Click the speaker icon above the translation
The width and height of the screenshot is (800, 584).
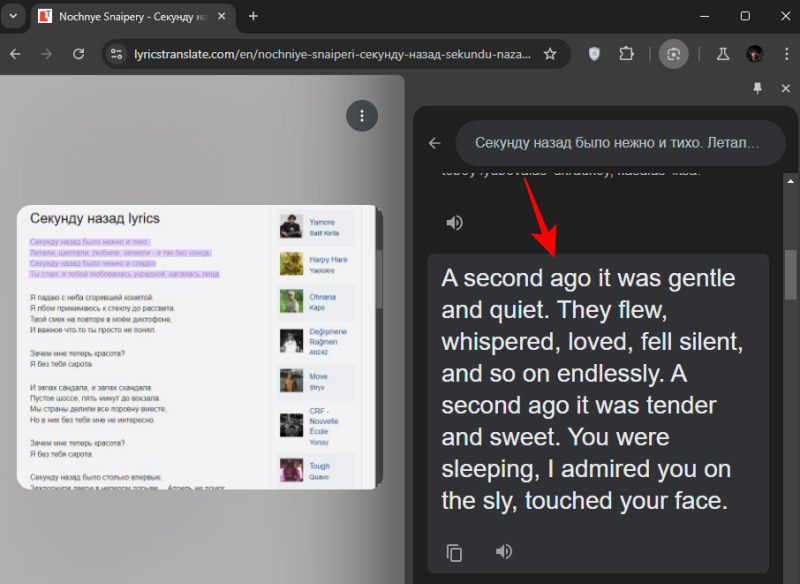point(455,222)
